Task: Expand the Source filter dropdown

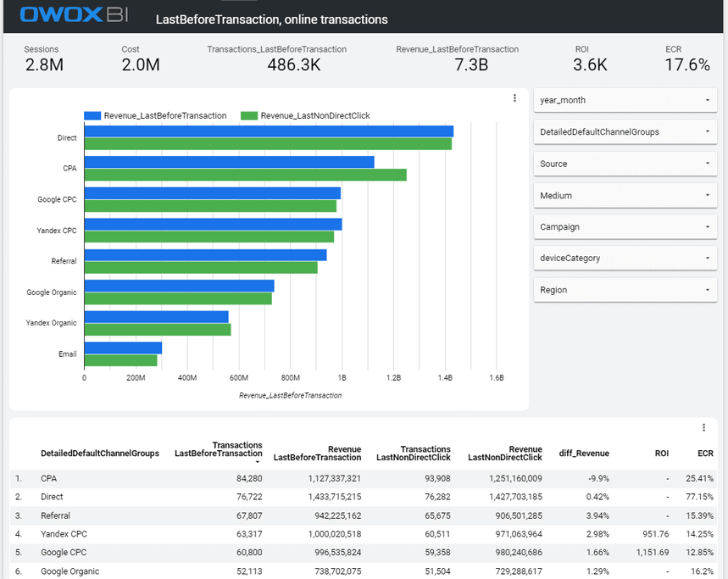Action: (625, 164)
